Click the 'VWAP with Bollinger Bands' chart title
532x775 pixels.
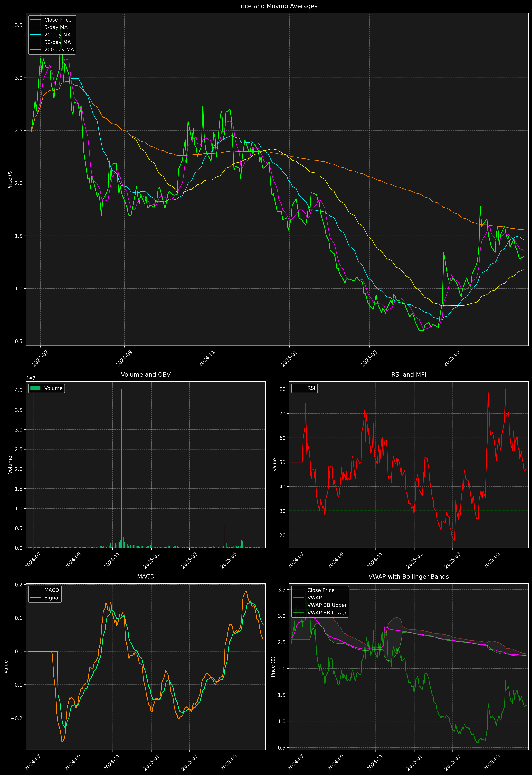click(409, 577)
